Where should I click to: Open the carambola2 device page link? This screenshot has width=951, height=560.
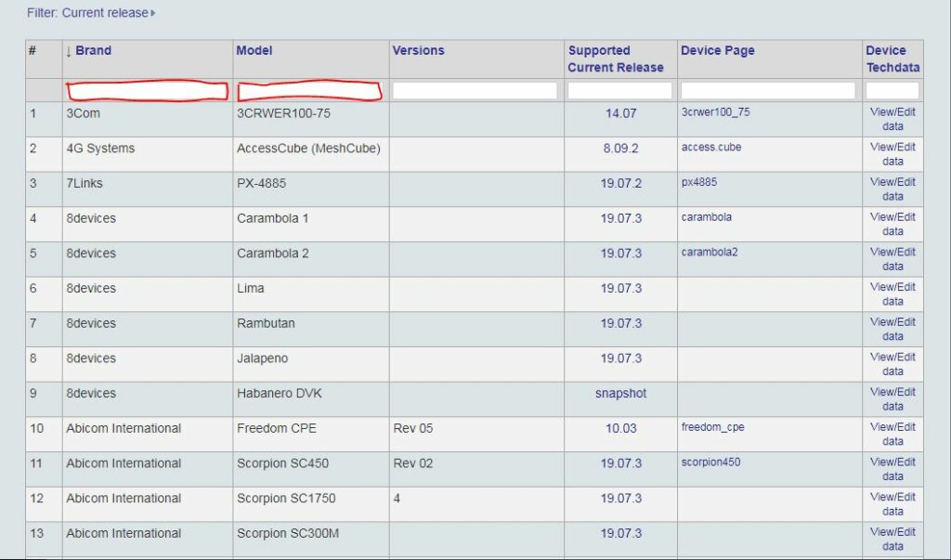pos(709,253)
